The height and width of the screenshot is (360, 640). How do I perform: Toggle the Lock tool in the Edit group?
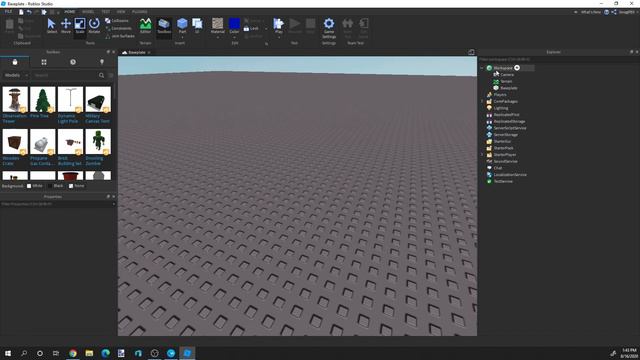click(x=251, y=29)
